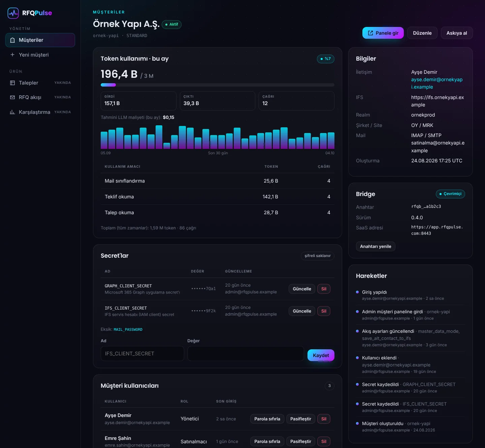This screenshot has height=448, width=485.
Task: Click Anahtarı yenile in the Bridge card
Action: (376, 247)
